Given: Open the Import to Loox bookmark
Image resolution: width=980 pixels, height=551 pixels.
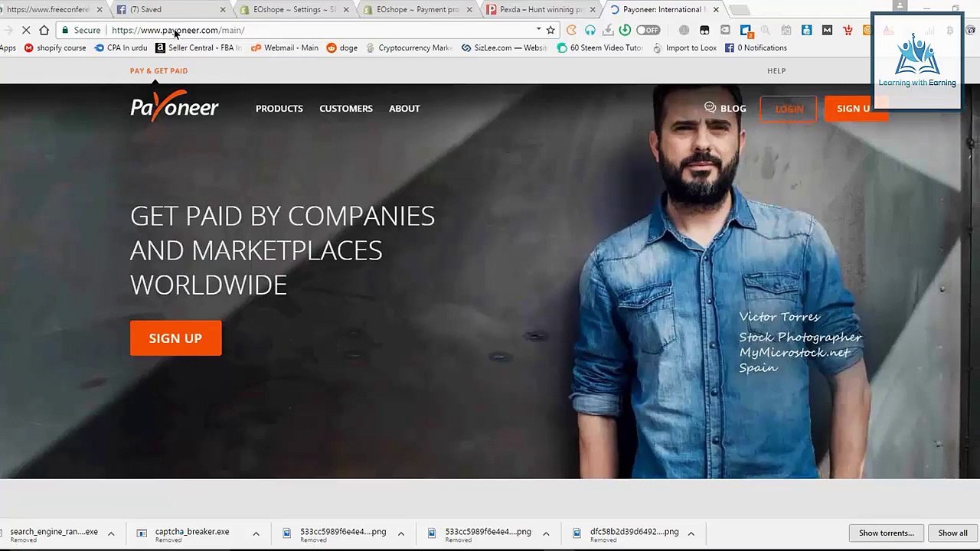Looking at the screenshot, I should click(684, 47).
